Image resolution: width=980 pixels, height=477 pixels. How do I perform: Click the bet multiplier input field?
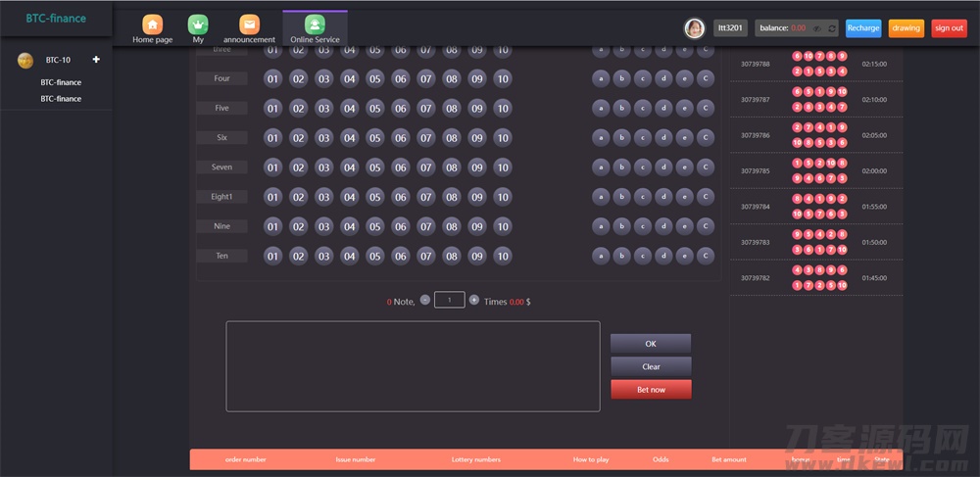[x=449, y=300]
